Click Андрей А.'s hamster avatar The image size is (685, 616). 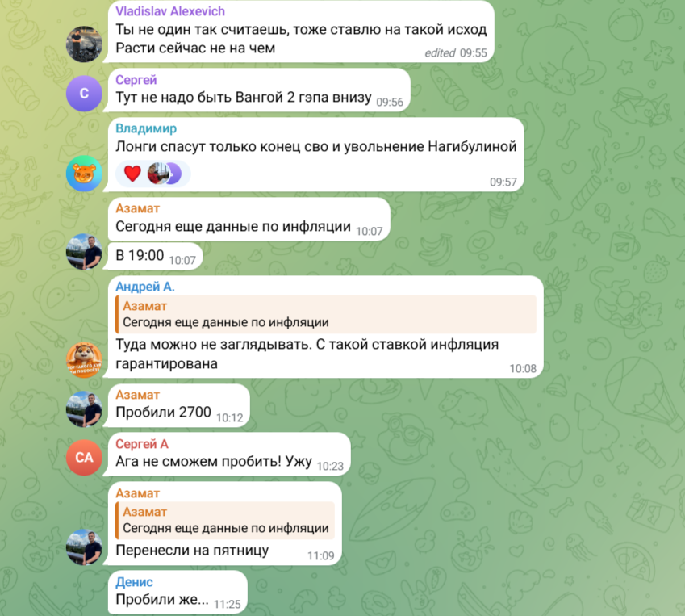coord(84,360)
